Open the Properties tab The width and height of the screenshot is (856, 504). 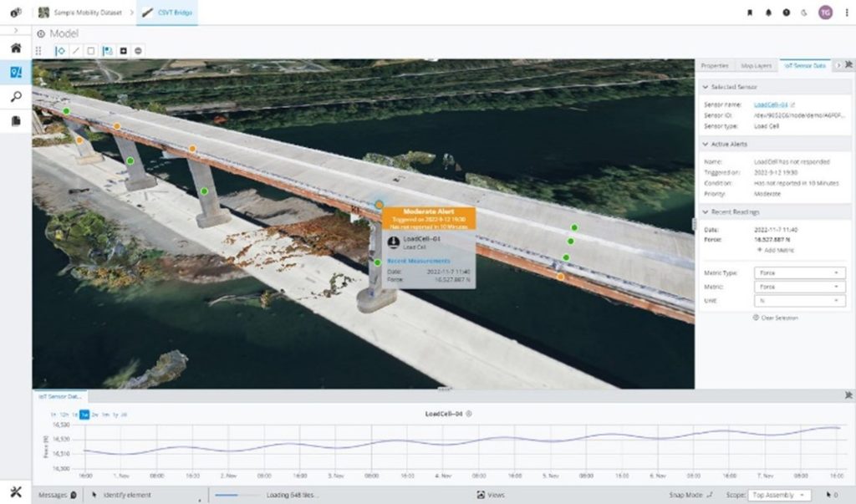716,65
